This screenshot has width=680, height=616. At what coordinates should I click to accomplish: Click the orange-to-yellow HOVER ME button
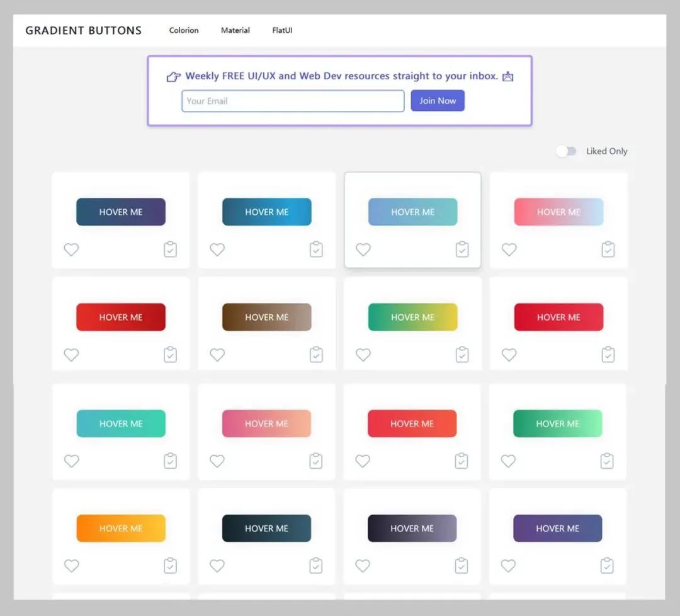coord(121,528)
